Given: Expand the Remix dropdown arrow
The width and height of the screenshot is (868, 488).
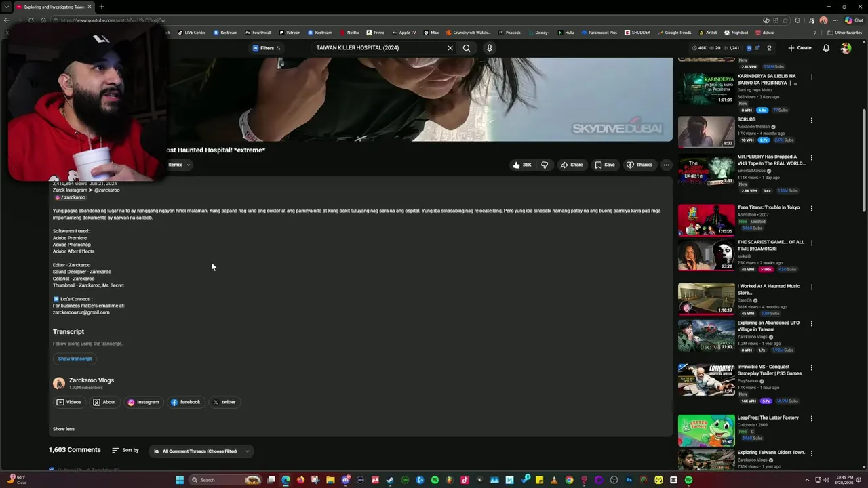Looking at the screenshot, I should tap(189, 165).
